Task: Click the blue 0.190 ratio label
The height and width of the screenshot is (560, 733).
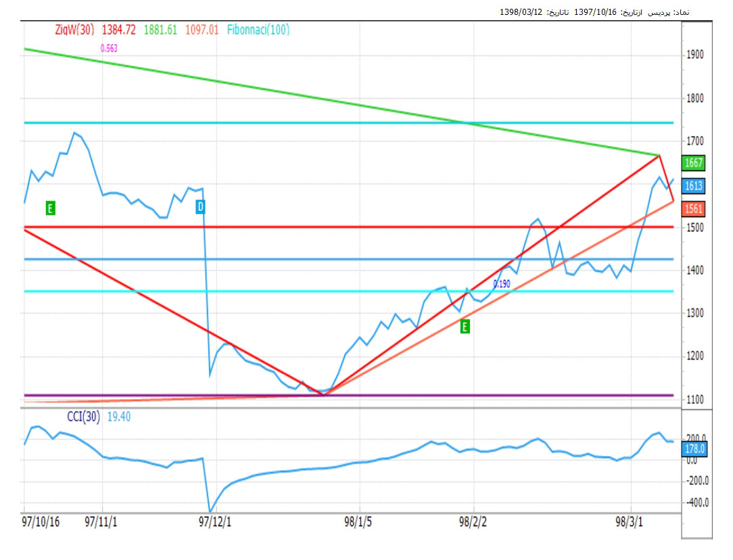Action: click(502, 284)
